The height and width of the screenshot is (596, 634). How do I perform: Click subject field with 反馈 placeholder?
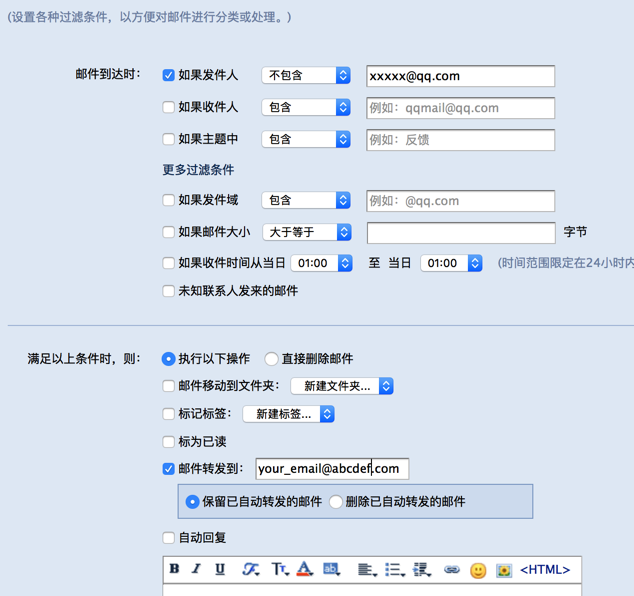coord(461,140)
